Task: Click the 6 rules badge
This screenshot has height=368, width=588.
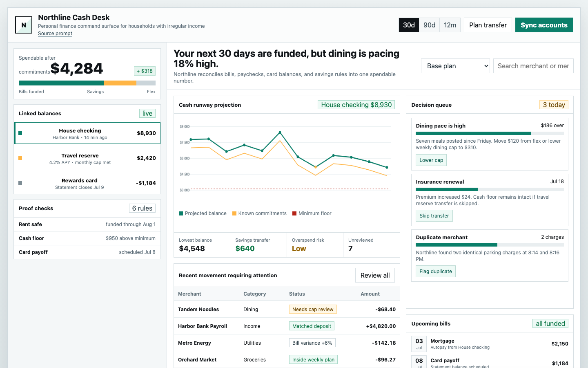Action: 142,208
